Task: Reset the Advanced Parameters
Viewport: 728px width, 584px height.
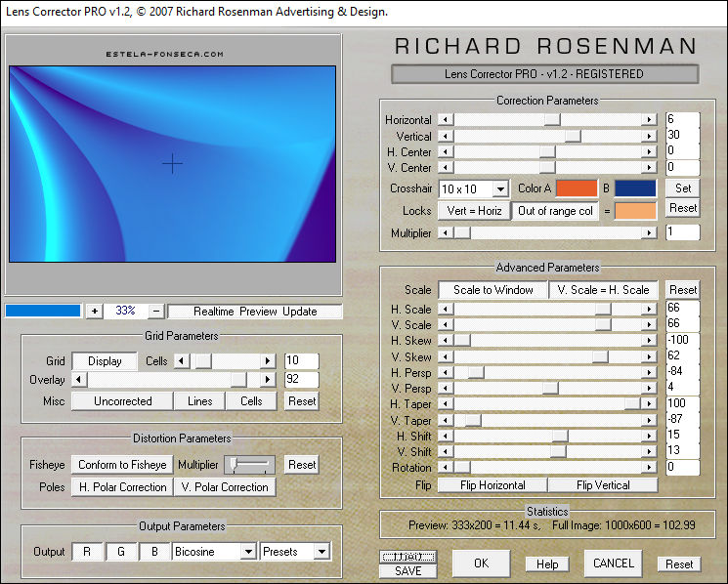Action: tap(683, 289)
